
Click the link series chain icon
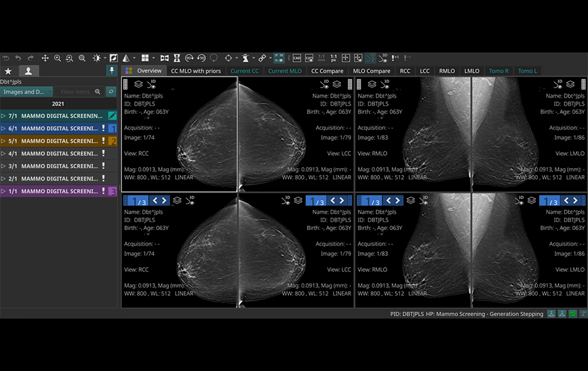pos(262,58)
